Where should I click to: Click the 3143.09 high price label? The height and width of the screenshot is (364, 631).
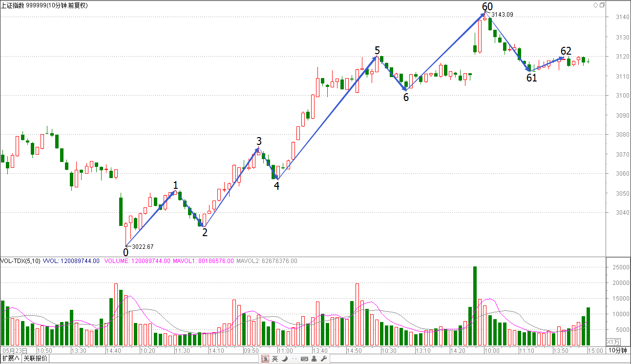(x=502, y=15)
